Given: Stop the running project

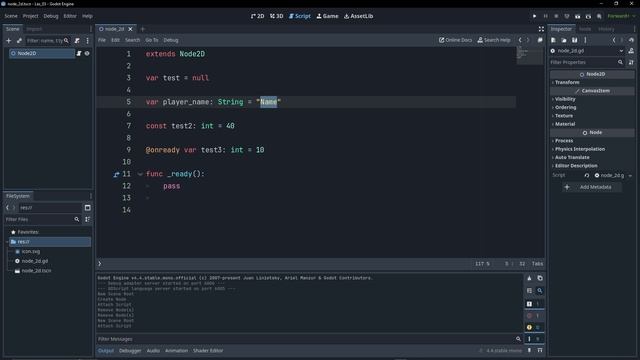Looking at the screenshot, I should click(556, 16).
